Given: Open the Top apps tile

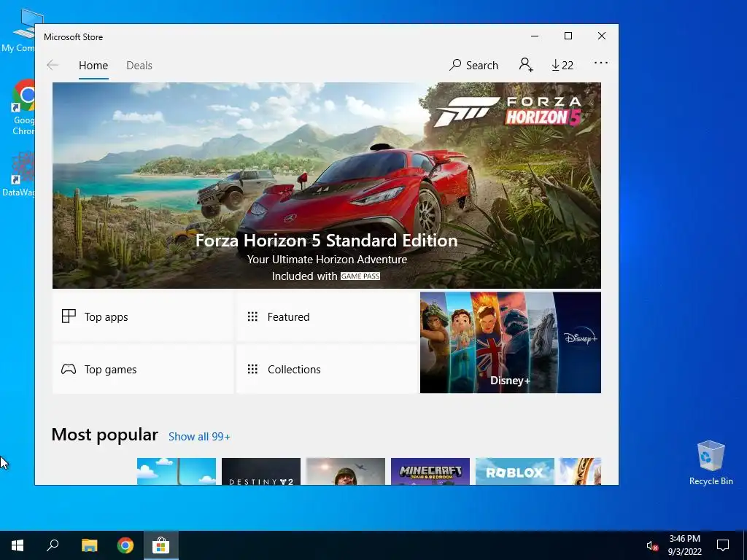Looking at the screenshot, I should coord(143,316).
